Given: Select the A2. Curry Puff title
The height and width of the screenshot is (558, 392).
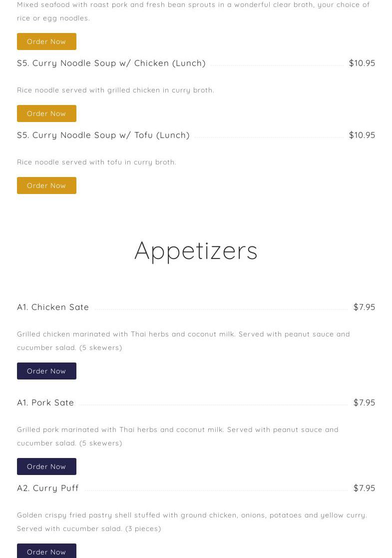Looking at the screenshot, I should tap(48, 488).
